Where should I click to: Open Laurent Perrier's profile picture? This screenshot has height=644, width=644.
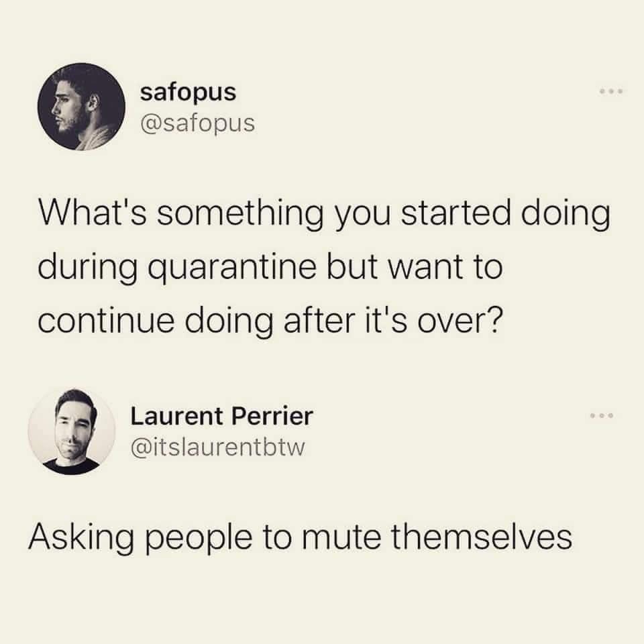click(72, 431)
